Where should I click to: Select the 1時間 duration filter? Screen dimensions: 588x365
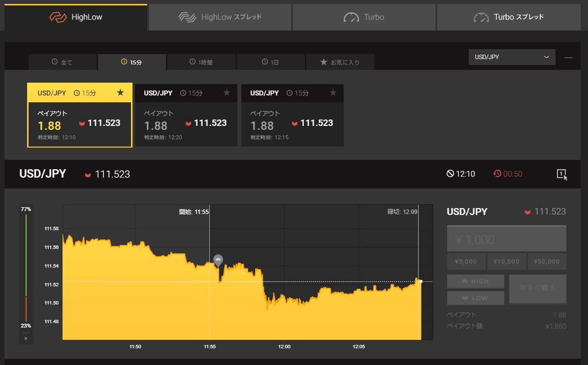pyautogui.click(x=201, y=62)
